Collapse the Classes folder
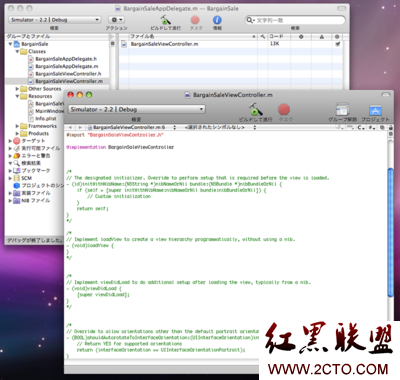The width and height of the screenshot is (400, 380). [x=17, y=51]
